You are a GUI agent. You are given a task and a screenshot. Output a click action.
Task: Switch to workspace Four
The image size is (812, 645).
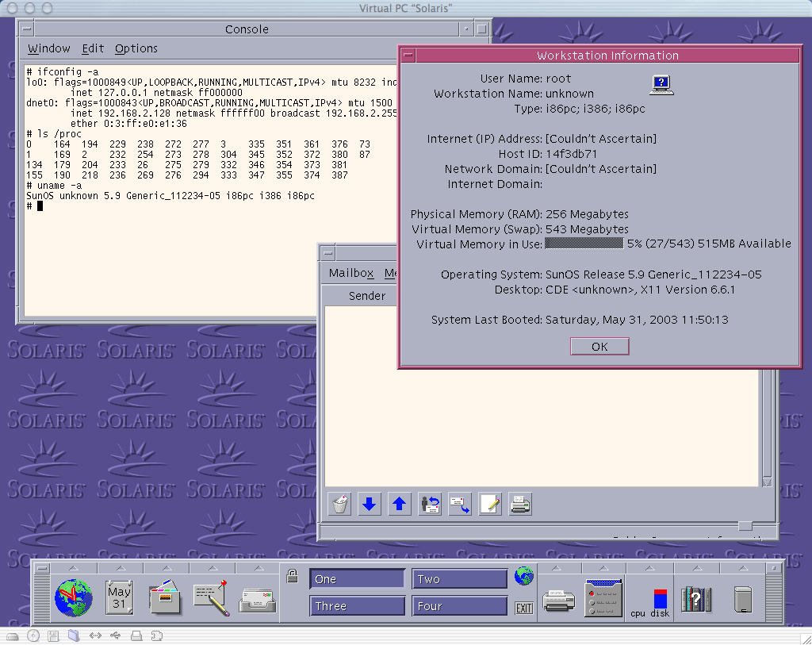click(459, 605)
